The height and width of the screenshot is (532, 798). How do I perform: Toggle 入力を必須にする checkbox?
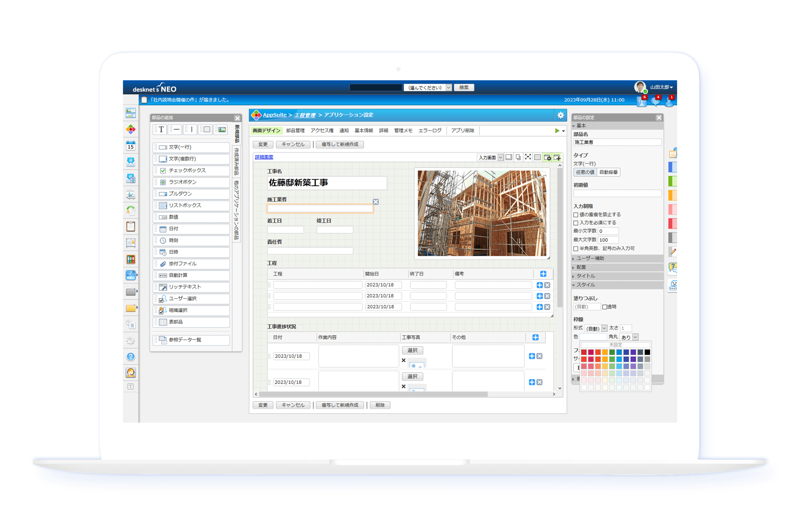576,223
